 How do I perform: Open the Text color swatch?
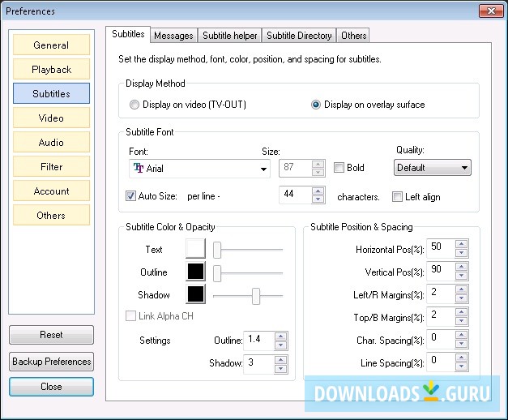[195, 249]
